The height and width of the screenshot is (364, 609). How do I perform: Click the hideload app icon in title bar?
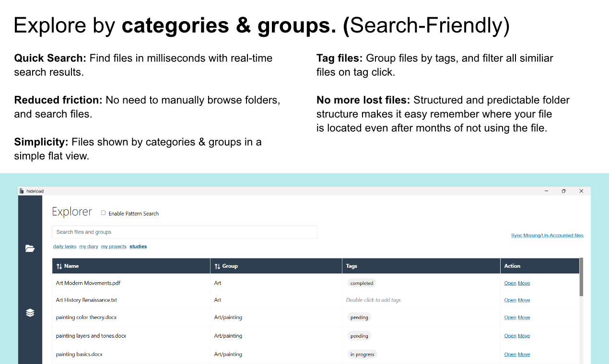pos(22,191)
